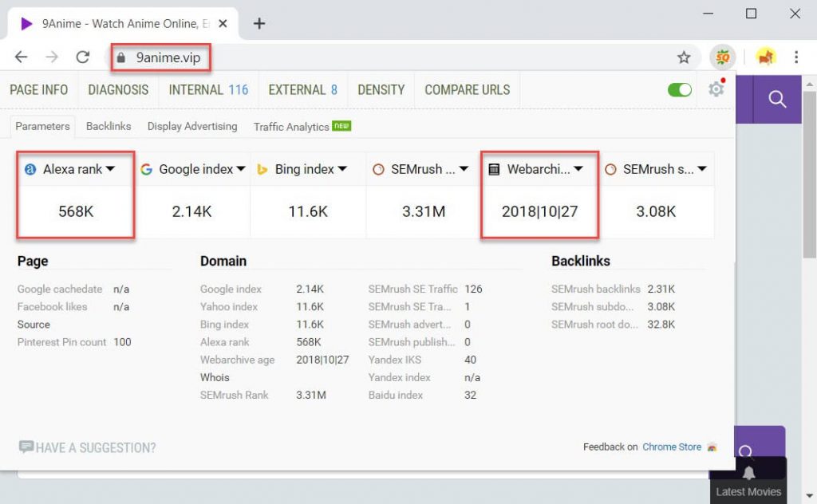Click the SEMrush subdomain circle icon

click(x=610, y=169)
